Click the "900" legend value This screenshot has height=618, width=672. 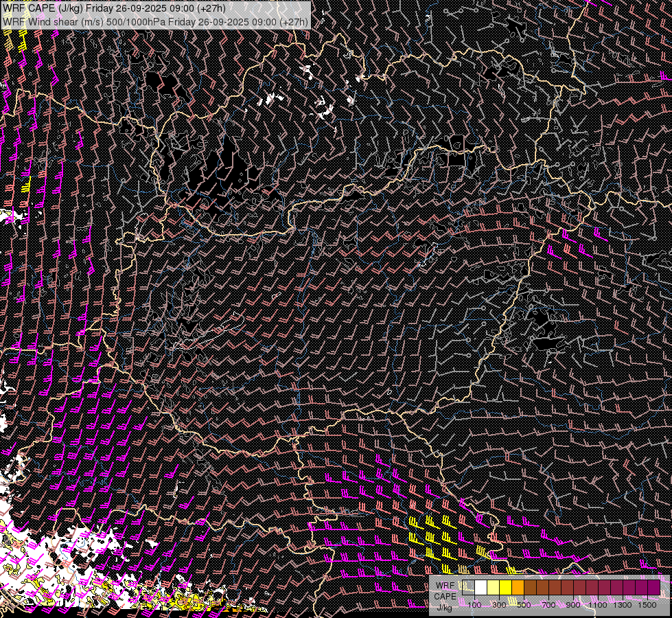573,605
